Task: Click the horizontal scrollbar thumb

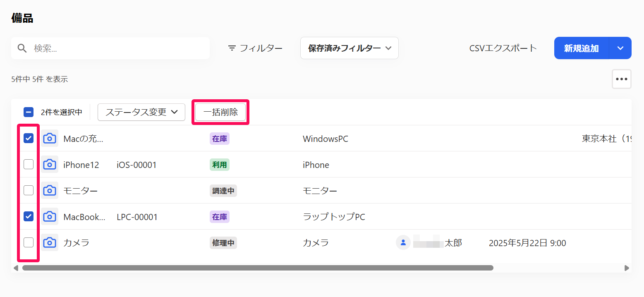Action: tap(258, 268)
